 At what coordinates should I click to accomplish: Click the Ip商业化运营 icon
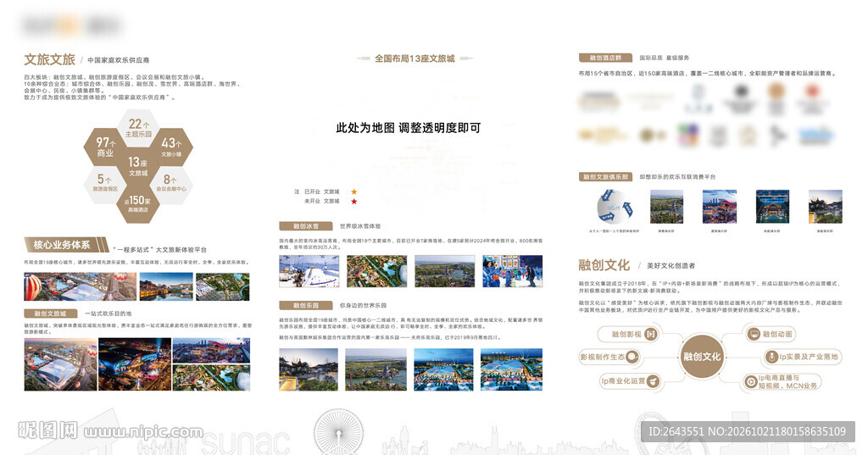point(654,380)
